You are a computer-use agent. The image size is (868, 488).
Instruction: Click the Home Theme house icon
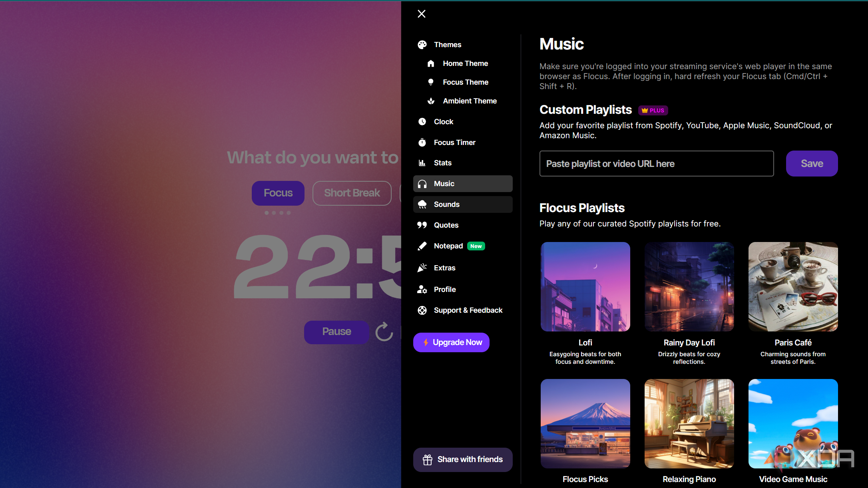(x=431, y=63)
